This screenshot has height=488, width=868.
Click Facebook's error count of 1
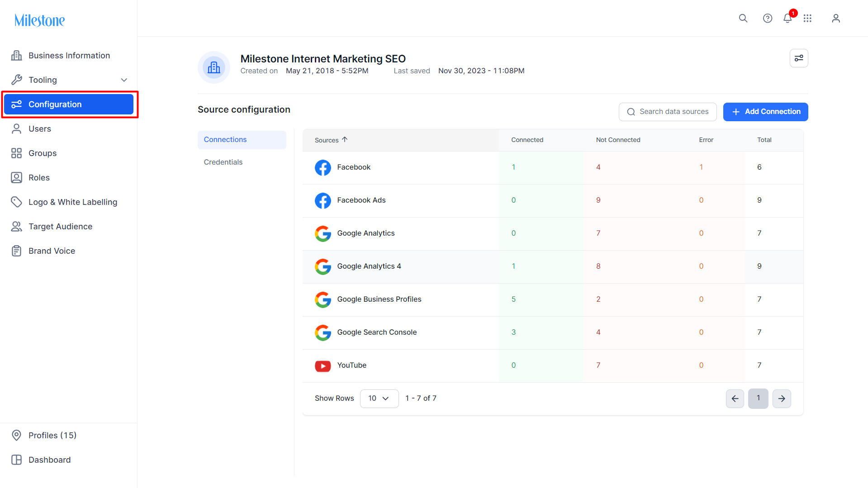click(x=701, y=167)
